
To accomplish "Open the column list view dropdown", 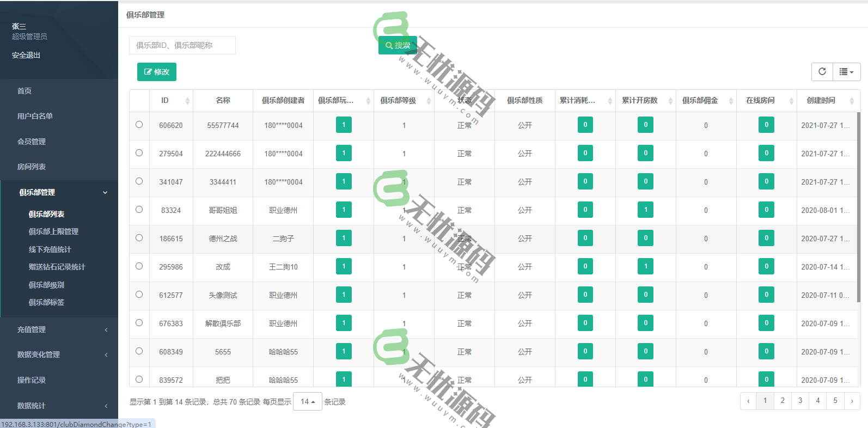I will tap(846, 71).
